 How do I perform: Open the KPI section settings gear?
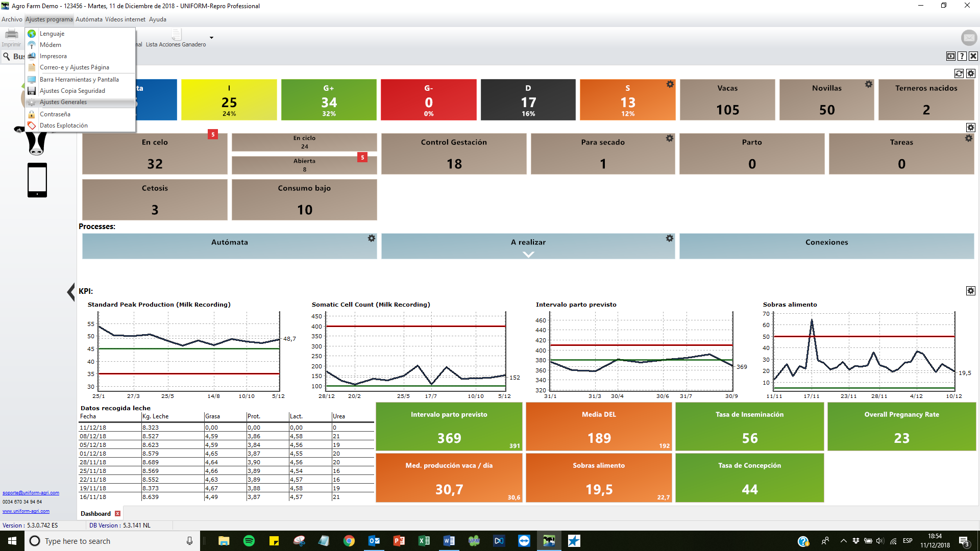pos(971,291)
